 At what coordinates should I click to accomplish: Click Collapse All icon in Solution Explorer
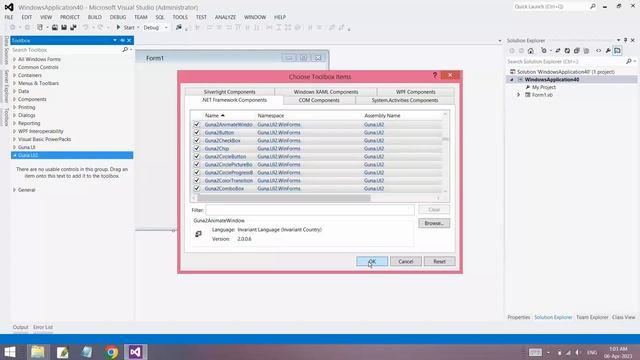(x=577, y=51)
